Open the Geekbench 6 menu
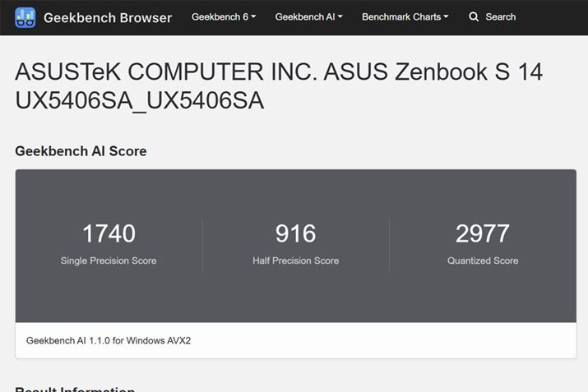Image resolution: width=588 pixels, height=392 pixels. [220, 17]
